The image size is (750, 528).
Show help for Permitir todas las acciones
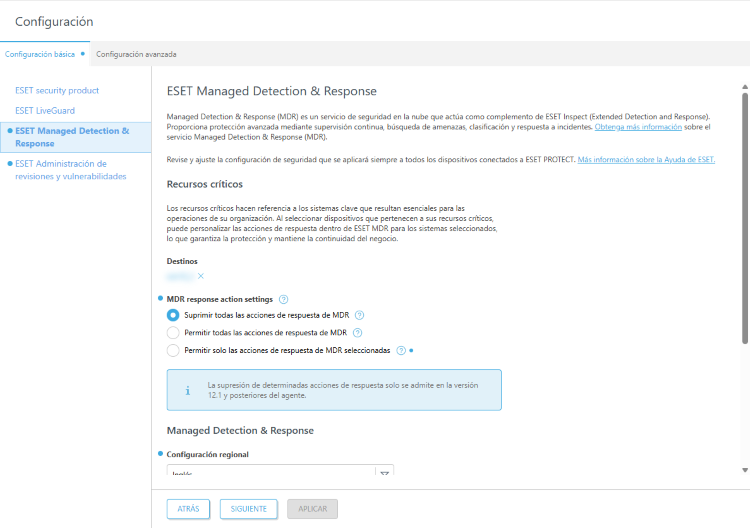click(x=357, y=333)
